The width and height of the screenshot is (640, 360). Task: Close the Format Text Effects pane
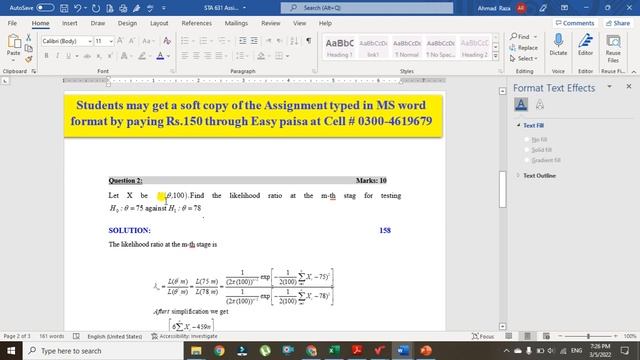[x=629, y=87]
